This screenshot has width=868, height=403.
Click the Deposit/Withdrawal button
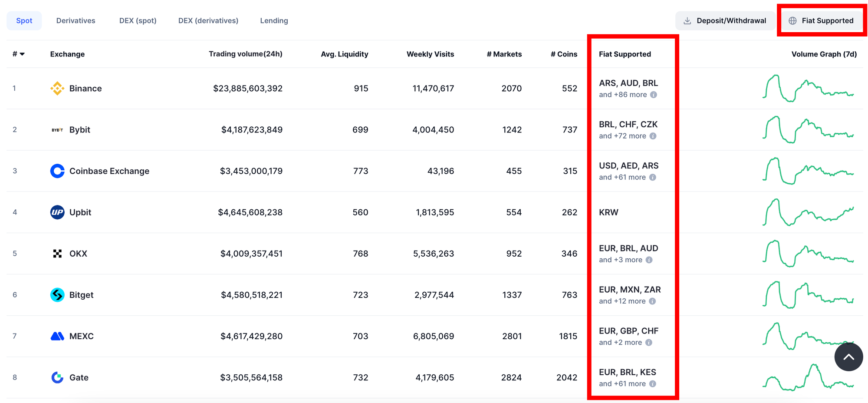pos(725,21)
